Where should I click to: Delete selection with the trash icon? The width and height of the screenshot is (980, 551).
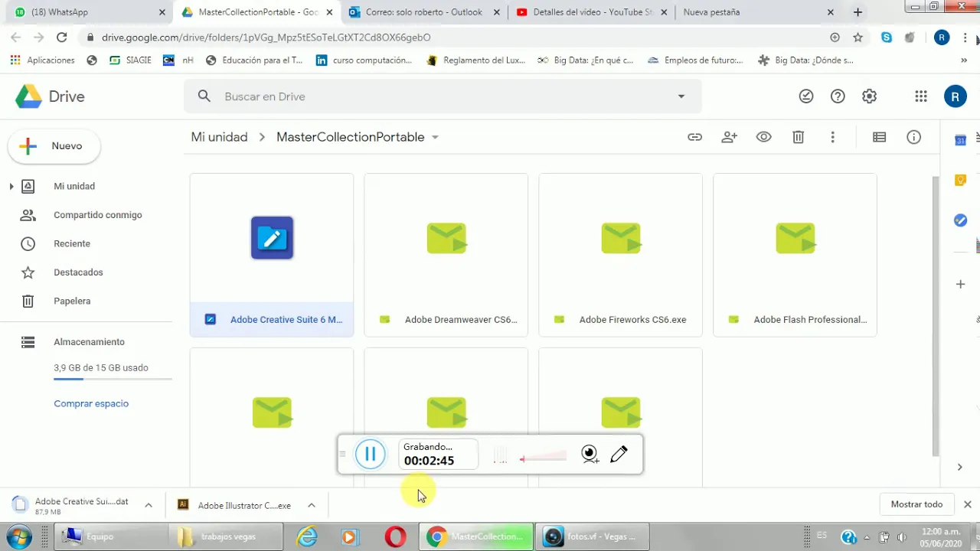point(798,137)
